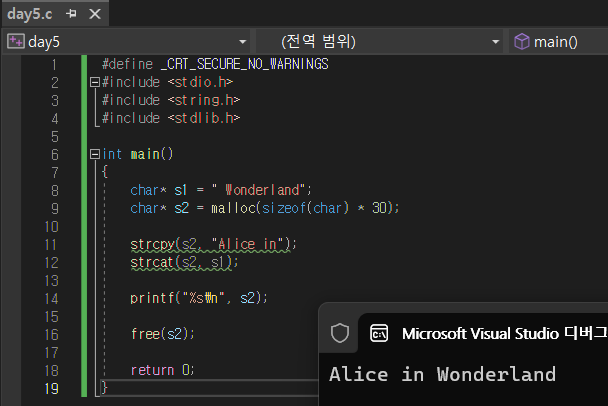Image resolution: width=608 pixels, height=406 pixels.
Task: Click the _CRT_SECURE_NO_WARNINGS define text
Action: (245, 64)
